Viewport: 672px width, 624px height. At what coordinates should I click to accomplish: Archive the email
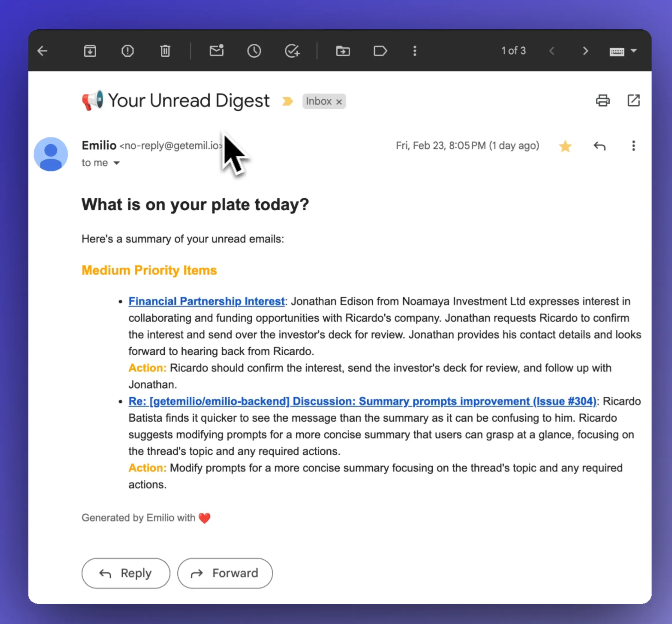click(90, 51)
